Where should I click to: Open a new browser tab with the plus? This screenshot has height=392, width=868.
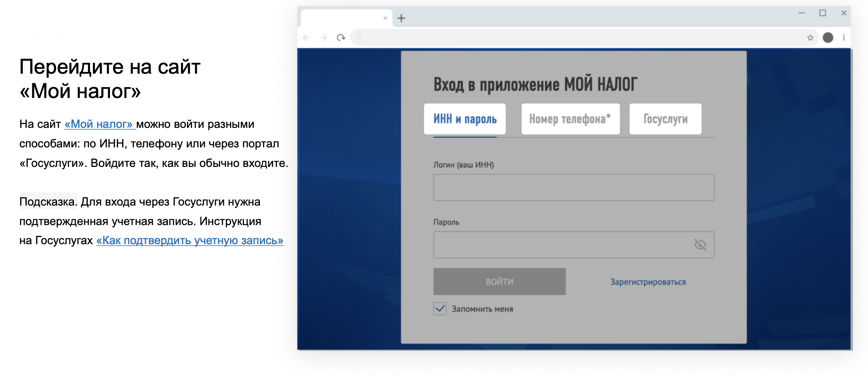401,18
